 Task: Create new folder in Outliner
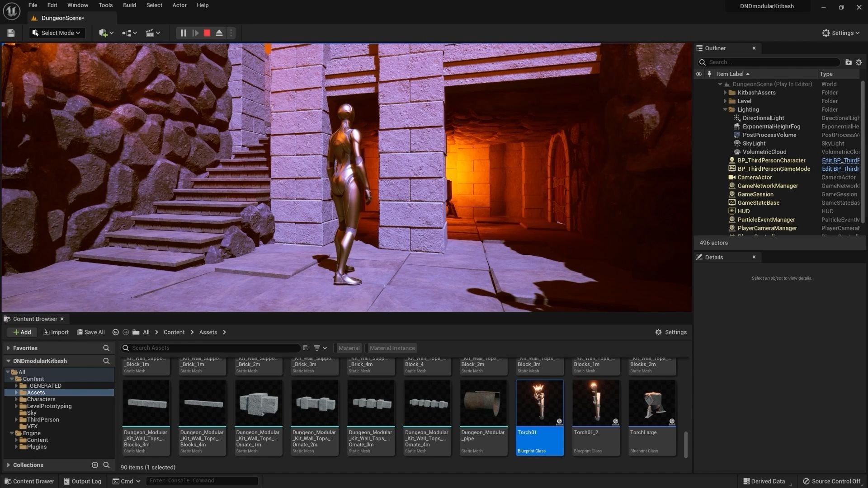(x=848, y=62)
